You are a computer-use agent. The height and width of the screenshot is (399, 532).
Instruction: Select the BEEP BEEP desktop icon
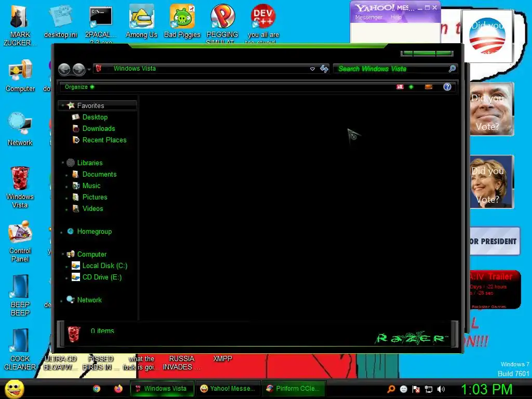pyautogui.click(x=20, y=296)
